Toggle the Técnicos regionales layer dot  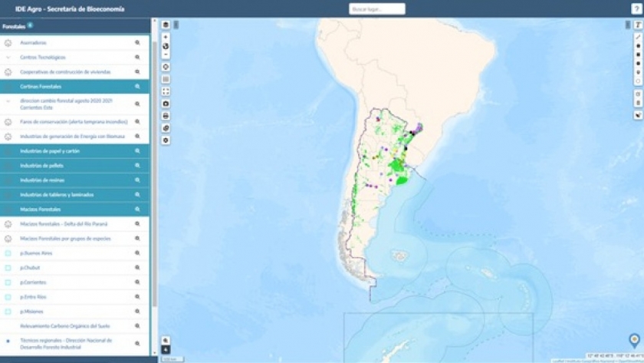[8, 342]
